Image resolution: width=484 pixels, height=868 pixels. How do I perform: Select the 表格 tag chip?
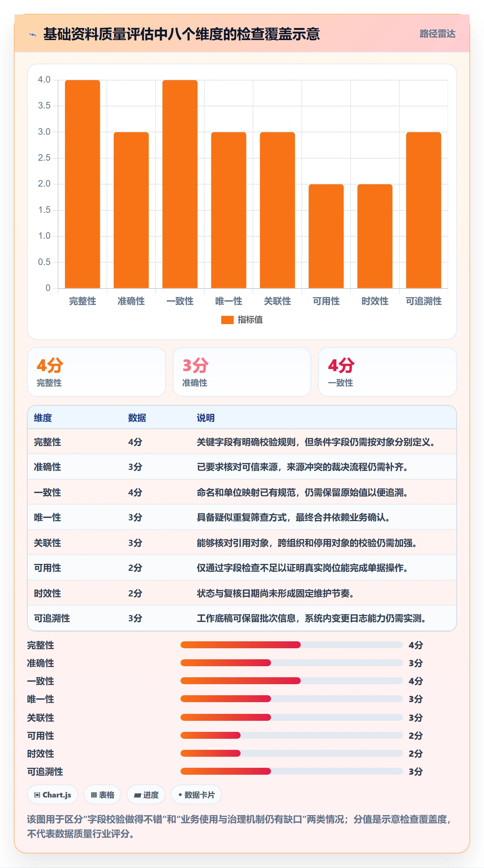coord(102,795)
